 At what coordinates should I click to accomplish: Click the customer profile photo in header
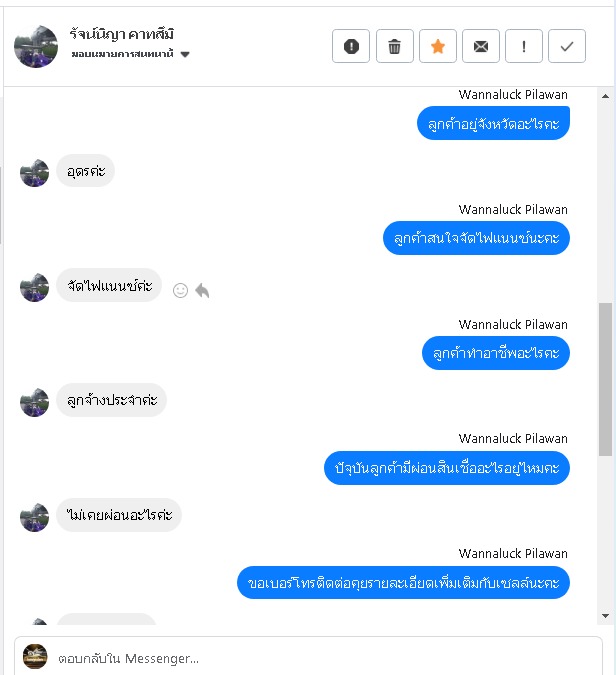point(36,46)
